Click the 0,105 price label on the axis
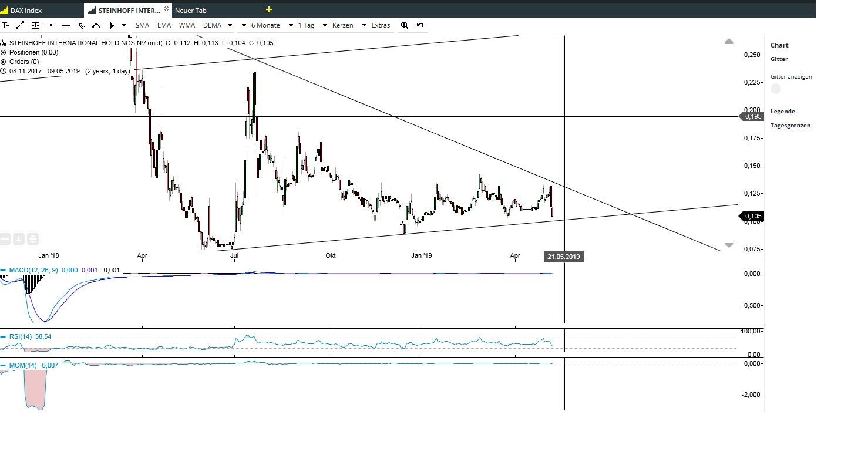Image resolution: width=868 pixels, height=455 pixels. (x=752, y=217)
